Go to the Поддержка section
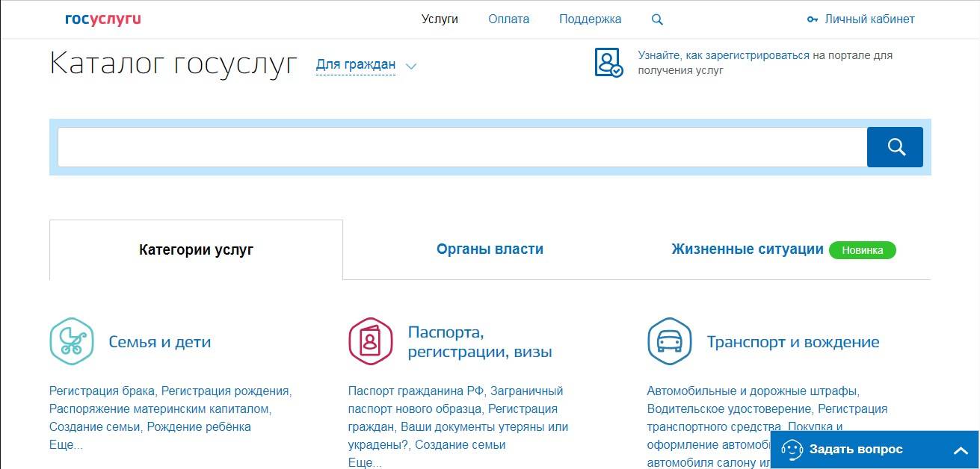Screen dimensions: 980x469 point(590,19)
